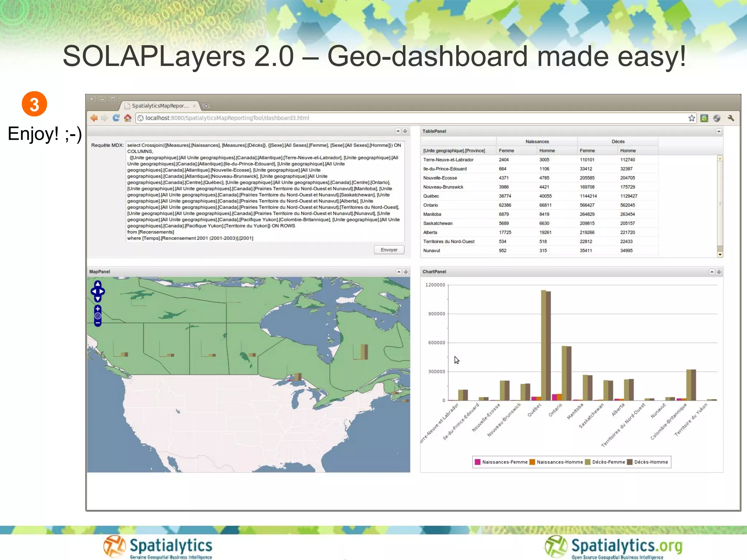Minimize the browser window

[102, 99]
